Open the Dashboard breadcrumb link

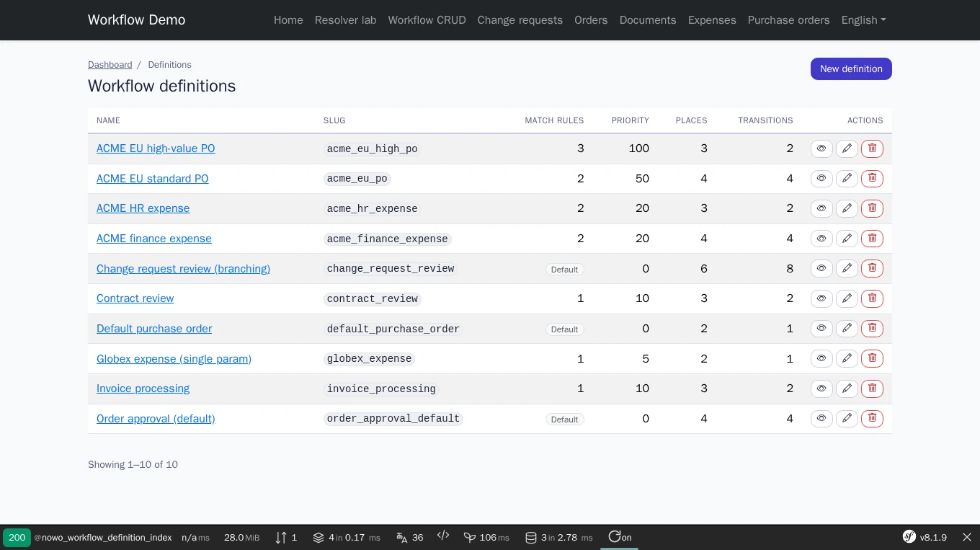(110, 65)
